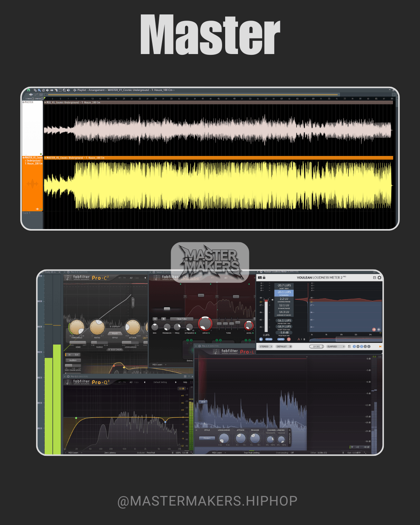Viewport: 420px width, 525px height.
Task: Click the Pro-C 2 headphone audition icon
Action: 68,321
